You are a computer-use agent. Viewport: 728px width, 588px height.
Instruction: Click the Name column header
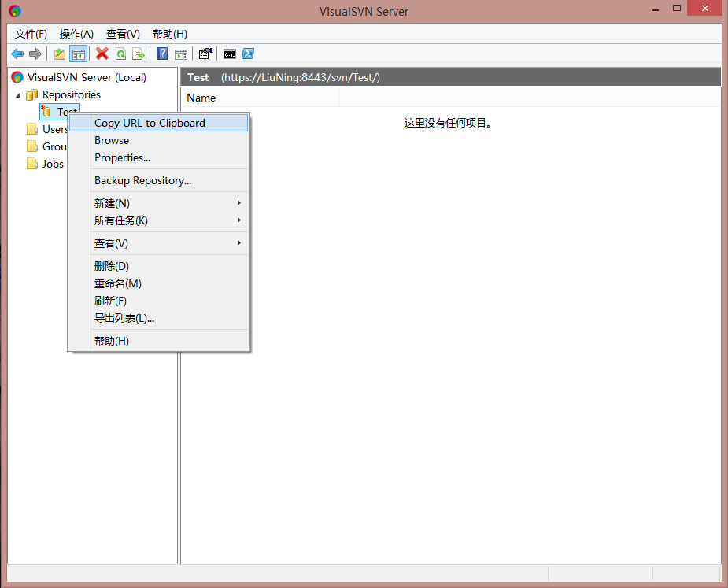pos(260,98)
